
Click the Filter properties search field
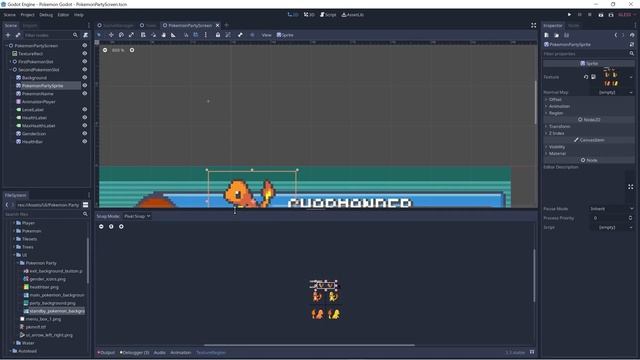point(589,54)
